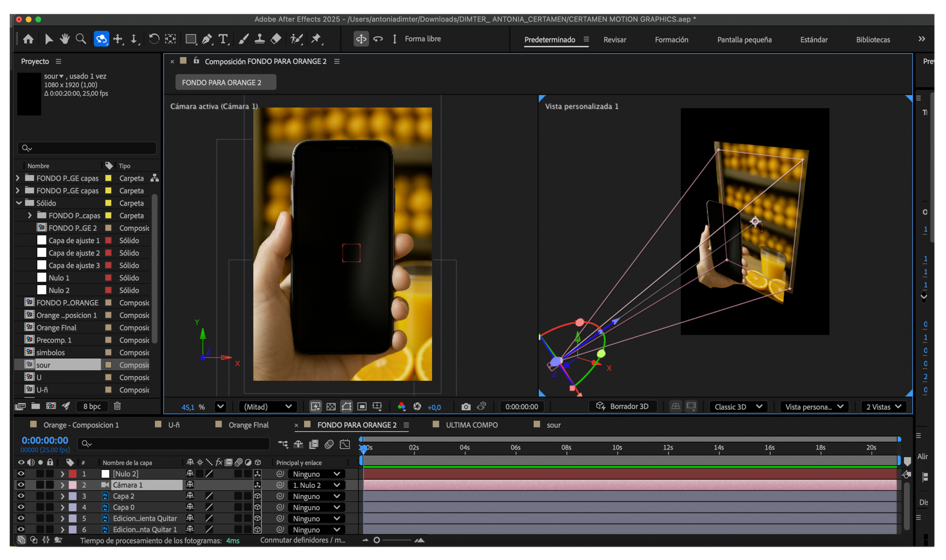Lock the [Nulo 2] layer

[x=50, y=474]
